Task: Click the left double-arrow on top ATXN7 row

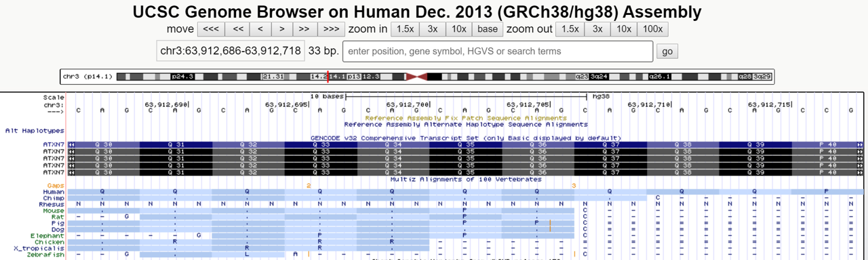Action: (71, 144)
